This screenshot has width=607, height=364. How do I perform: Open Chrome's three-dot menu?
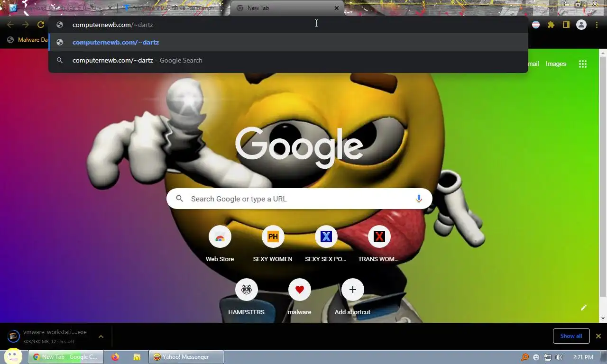597,25
